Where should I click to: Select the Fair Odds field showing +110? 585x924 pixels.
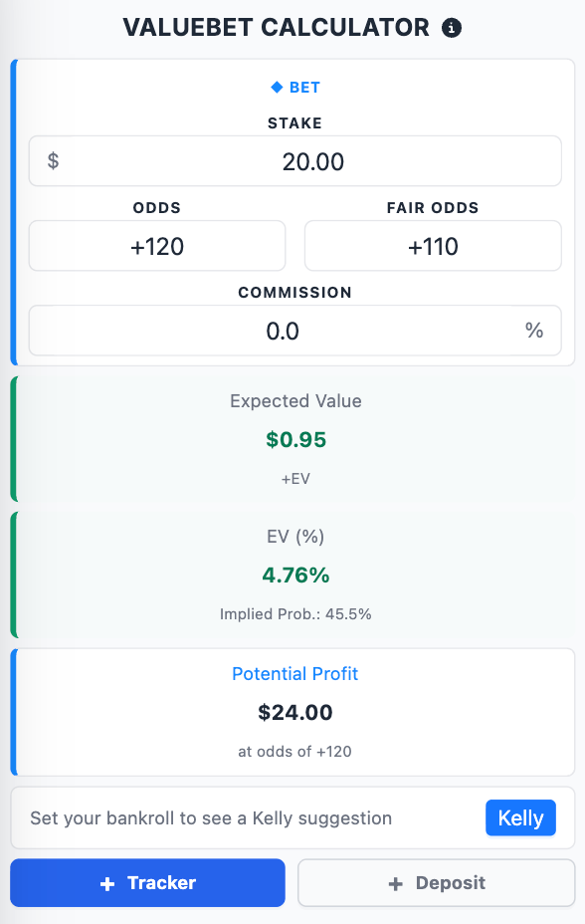click(433, 246)
